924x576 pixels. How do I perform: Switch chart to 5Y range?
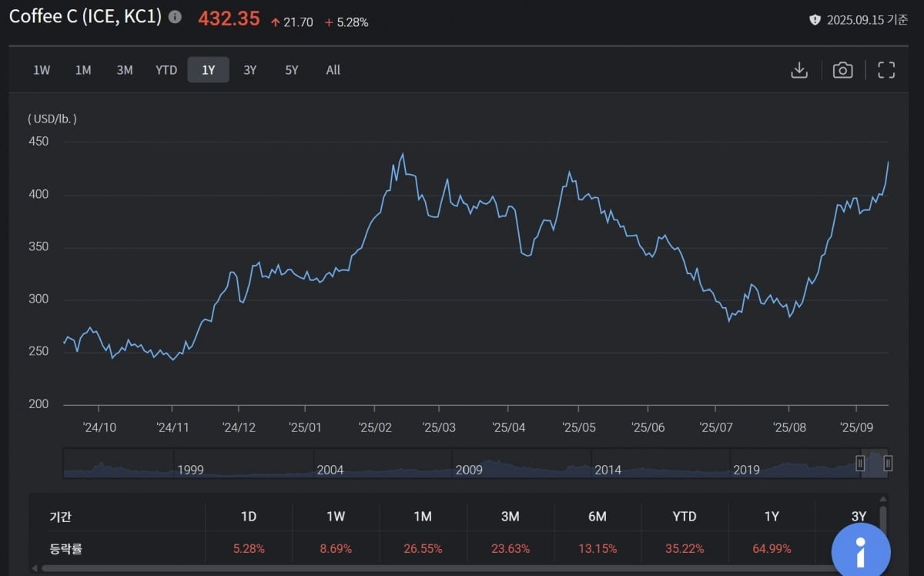pyautogui.click(x=291, y=70)
